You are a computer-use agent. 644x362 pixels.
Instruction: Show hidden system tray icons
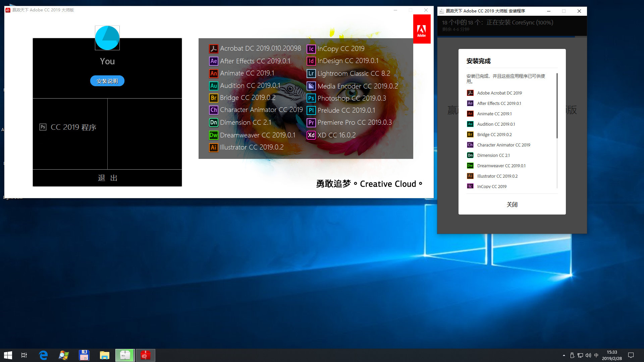[x=564, y=355]
